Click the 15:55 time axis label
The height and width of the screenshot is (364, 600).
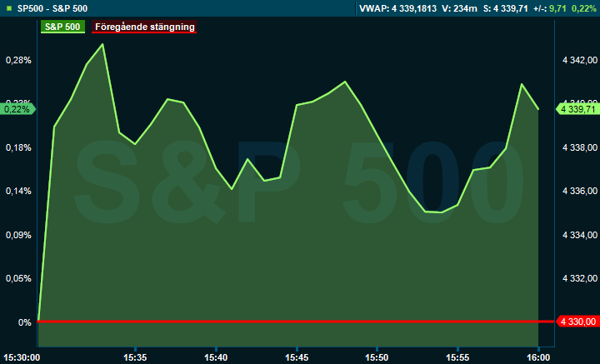(458, 358)
